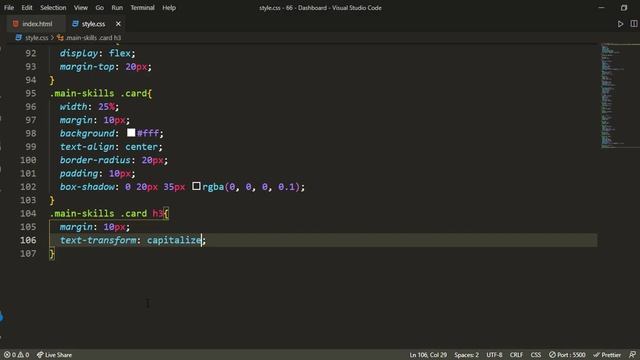Open the Run menu
The image size is (640, 360).
117,8
